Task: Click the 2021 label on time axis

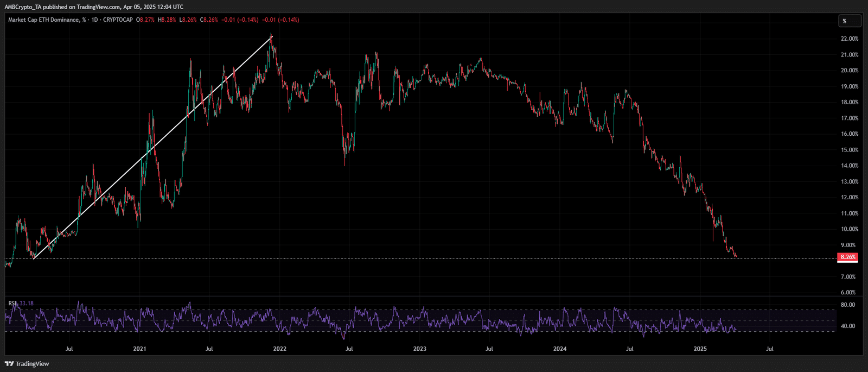Action: point(139,349)
